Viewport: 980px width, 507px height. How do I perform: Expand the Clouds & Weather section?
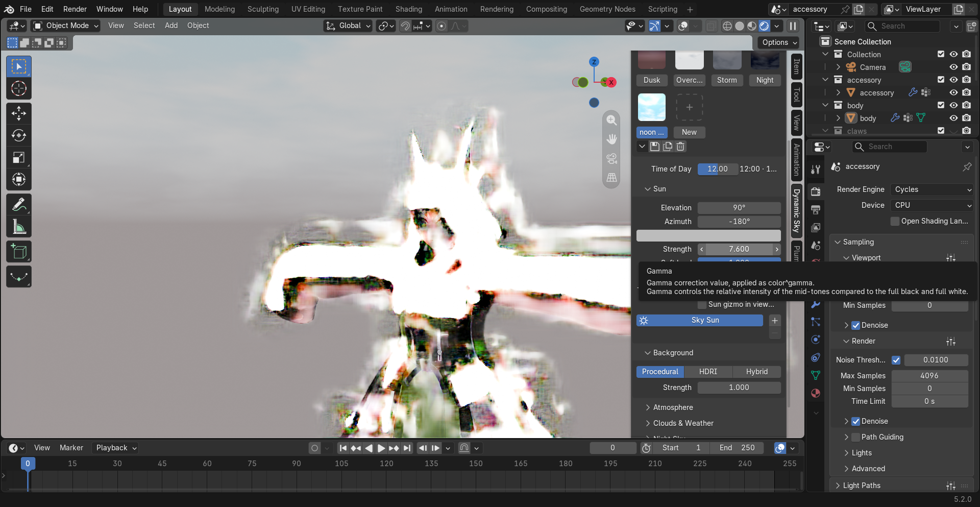(x=683, y=423)
